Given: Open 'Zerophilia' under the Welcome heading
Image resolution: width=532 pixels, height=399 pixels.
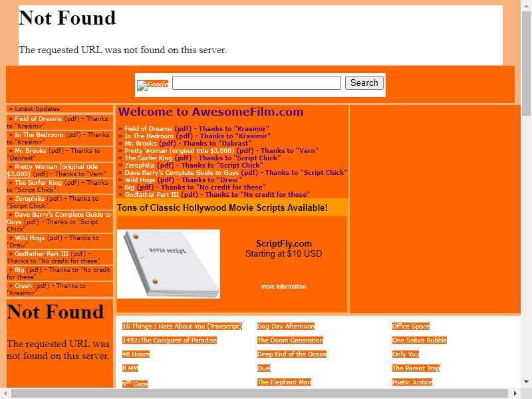Looking at the screenshot, I should pos(140,165).
